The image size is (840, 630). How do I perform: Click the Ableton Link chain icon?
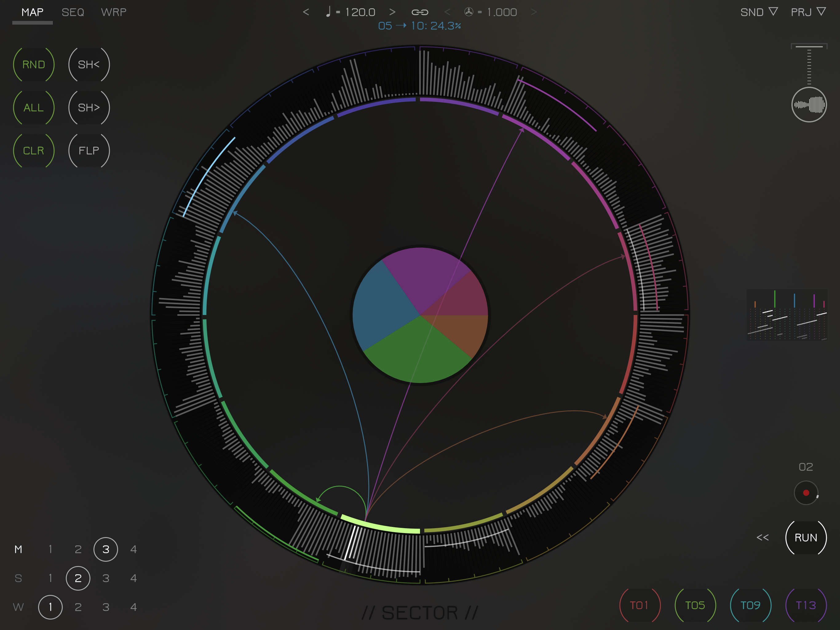point(420,13)
